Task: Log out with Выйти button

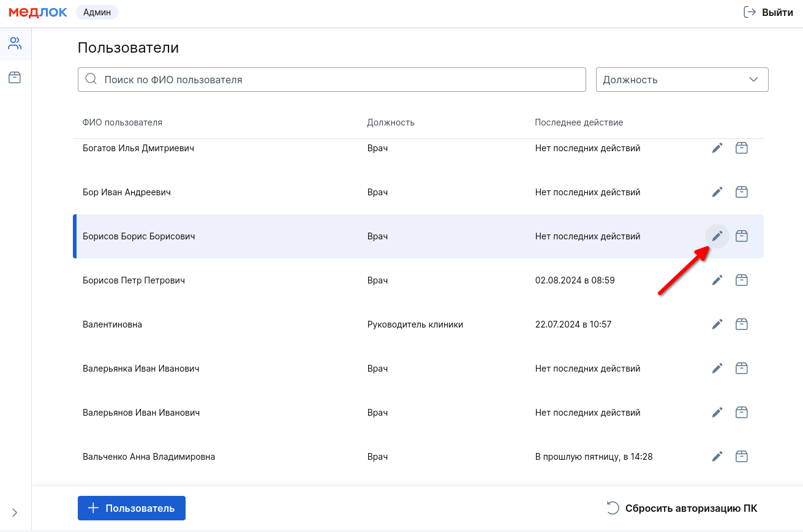Action: (x=768, y=12)
